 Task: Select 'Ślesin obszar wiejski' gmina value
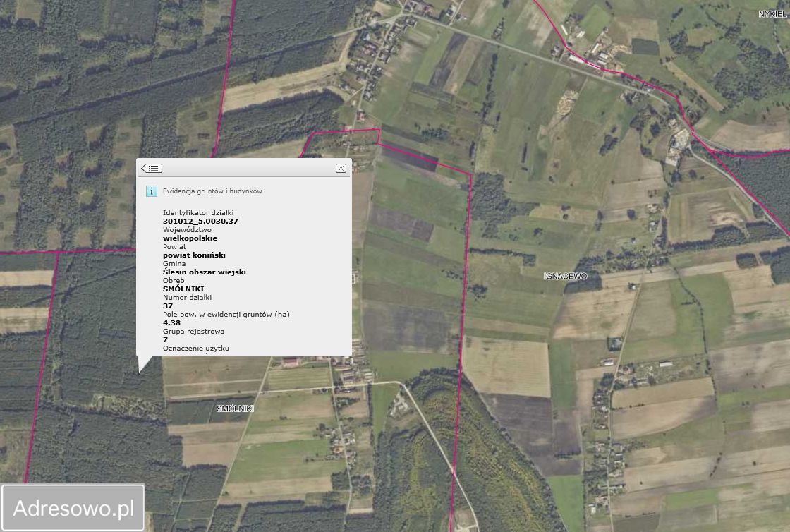(x=205, y=272)
